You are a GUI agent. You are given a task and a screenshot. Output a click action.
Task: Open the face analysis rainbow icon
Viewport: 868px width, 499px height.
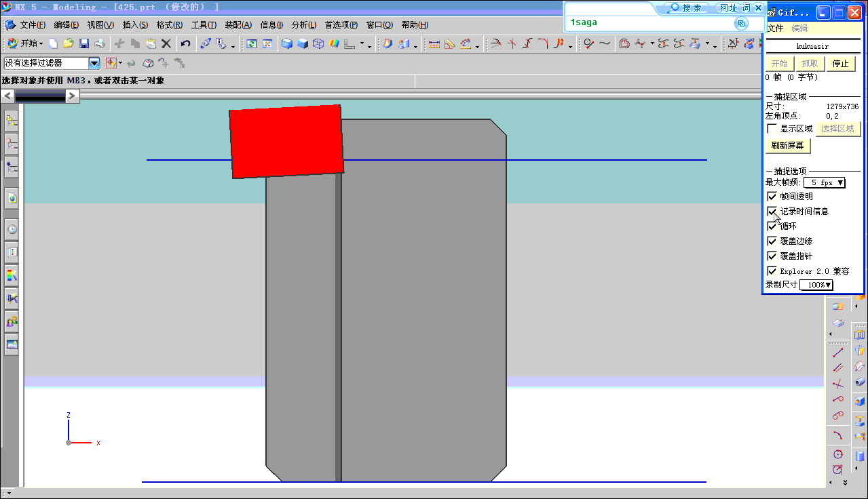click(334, 43)
